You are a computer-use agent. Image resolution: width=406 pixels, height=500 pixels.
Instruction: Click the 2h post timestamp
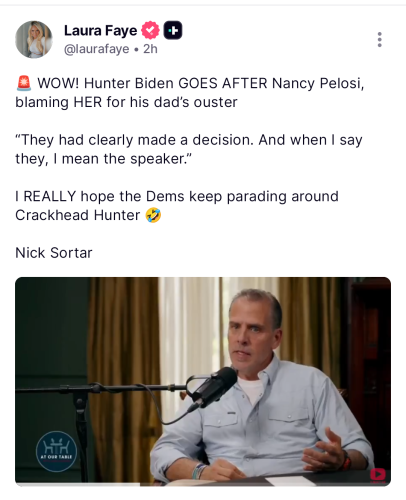pyautogui.click(x=150, y=49)
